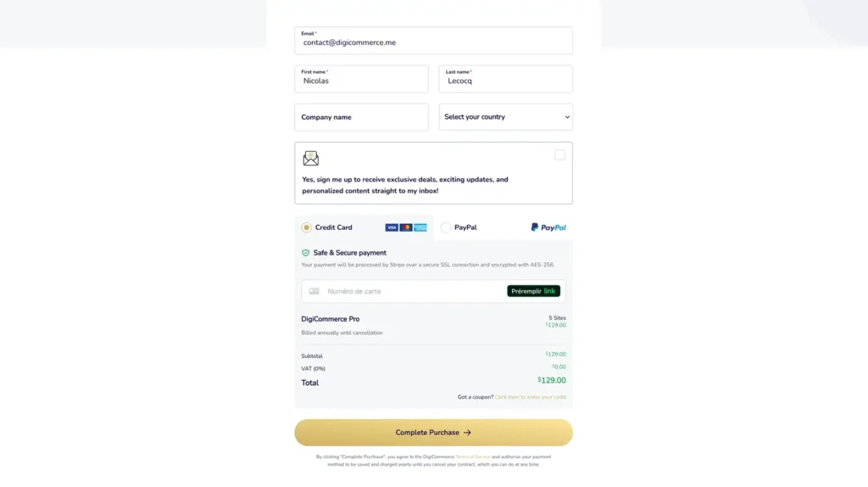Click the Visa card logo
Screen dimensions: 868x487
pos(392,227)
